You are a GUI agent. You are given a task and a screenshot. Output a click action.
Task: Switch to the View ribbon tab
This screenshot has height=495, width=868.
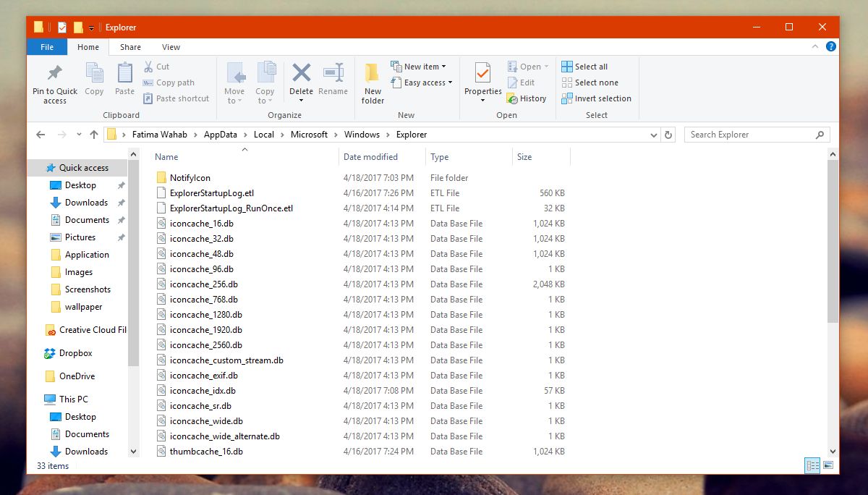coord(171,47)
